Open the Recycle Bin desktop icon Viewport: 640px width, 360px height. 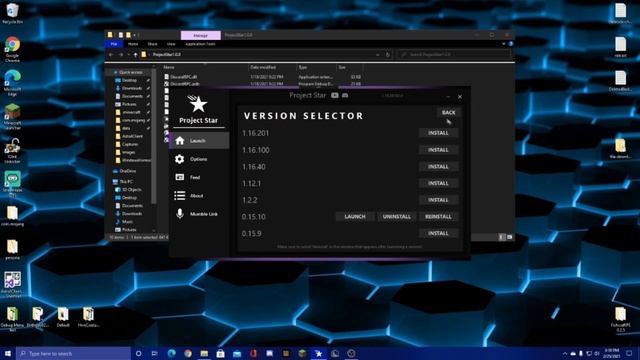click(x=12, y=13)
